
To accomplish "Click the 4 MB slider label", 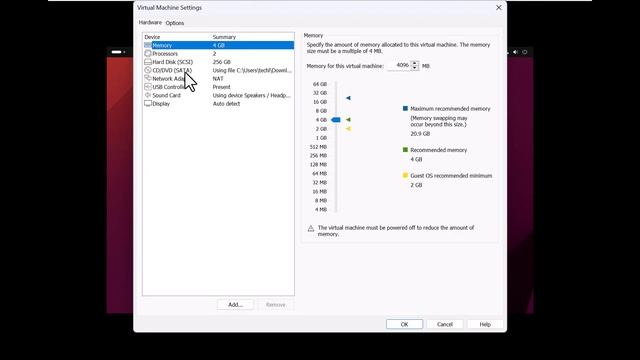I will pos(321,210).
